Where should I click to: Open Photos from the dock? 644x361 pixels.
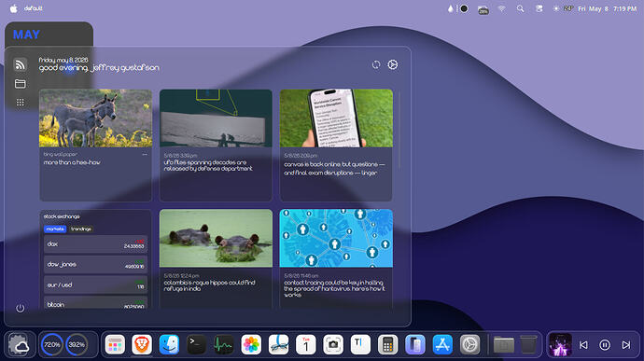click(251, 344)
